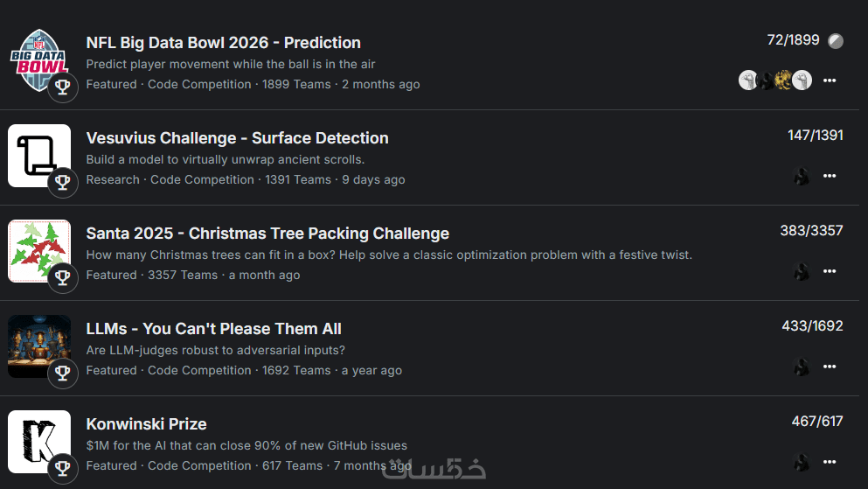Open Santa 2025 Christmas Tree Packing Challenge
This screenshot has width=868, height=489.
(x=267, y=234)
